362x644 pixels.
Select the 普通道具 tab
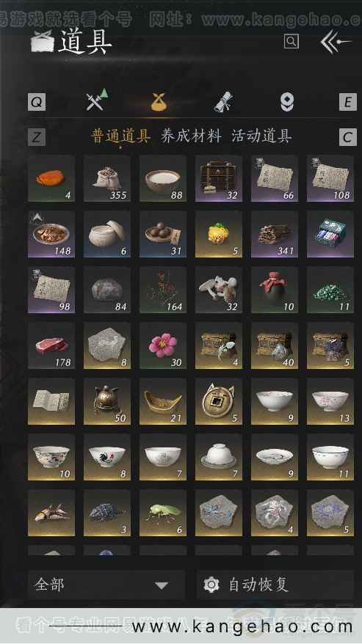[x=120, y=136]
